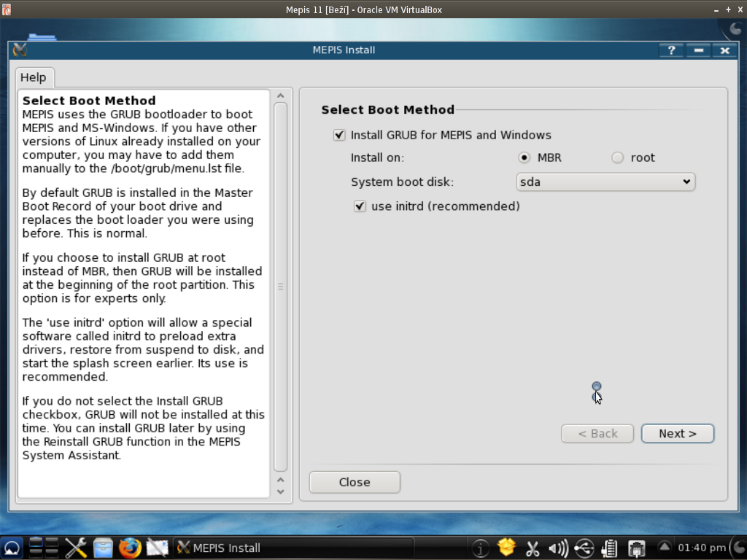The height and width of the screenshot is (560, 747).
Task: Click the Select Boot Method heading in help text
Action: pos(89,101)
